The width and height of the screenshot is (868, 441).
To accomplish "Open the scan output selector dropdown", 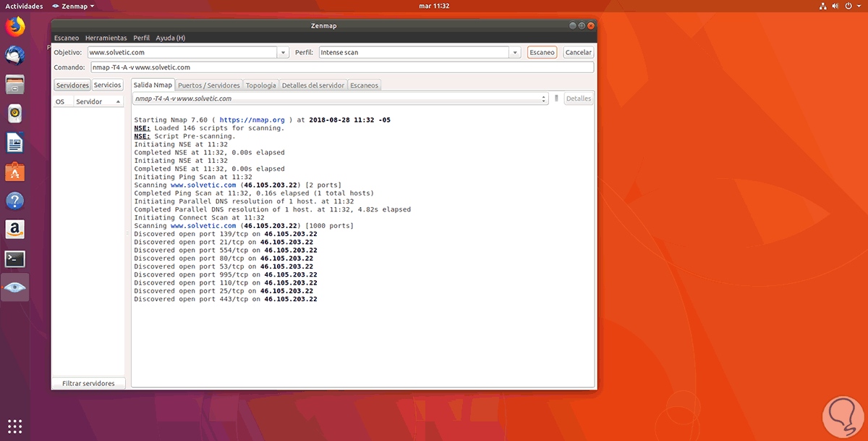I will tap(340, 98).
